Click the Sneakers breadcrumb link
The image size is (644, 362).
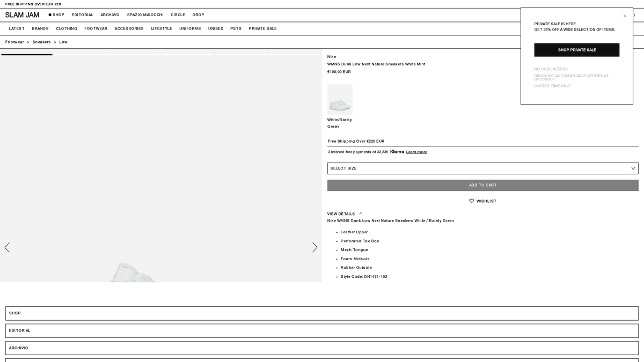41,42
